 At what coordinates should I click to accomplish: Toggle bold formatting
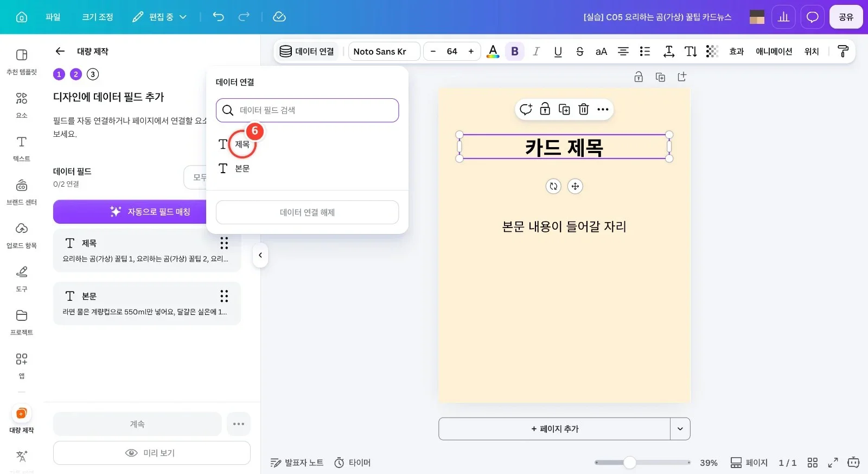coord(515,52)
